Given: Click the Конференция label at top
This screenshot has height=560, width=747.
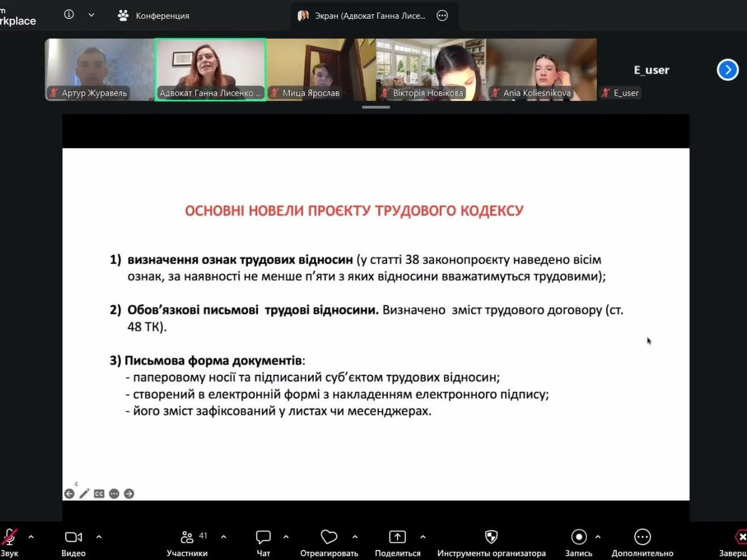Looking at the screenshot, I should point(162,16).
